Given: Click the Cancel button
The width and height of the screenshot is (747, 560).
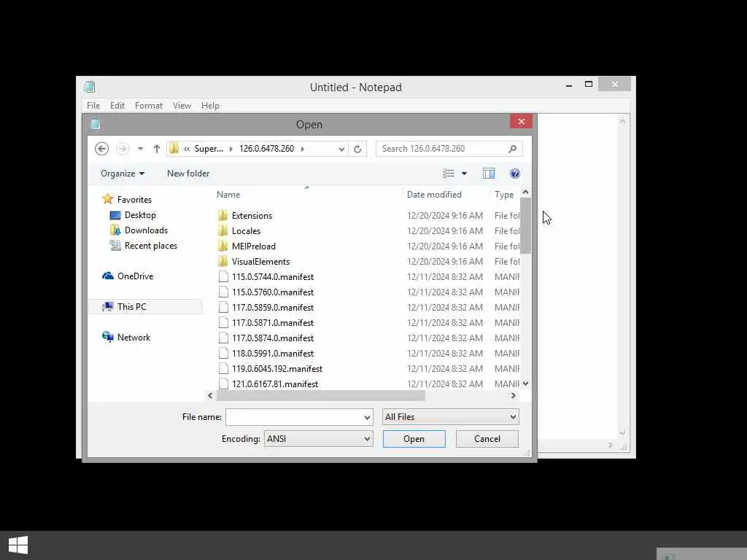Looking at the screenshot, I should 487,438.
